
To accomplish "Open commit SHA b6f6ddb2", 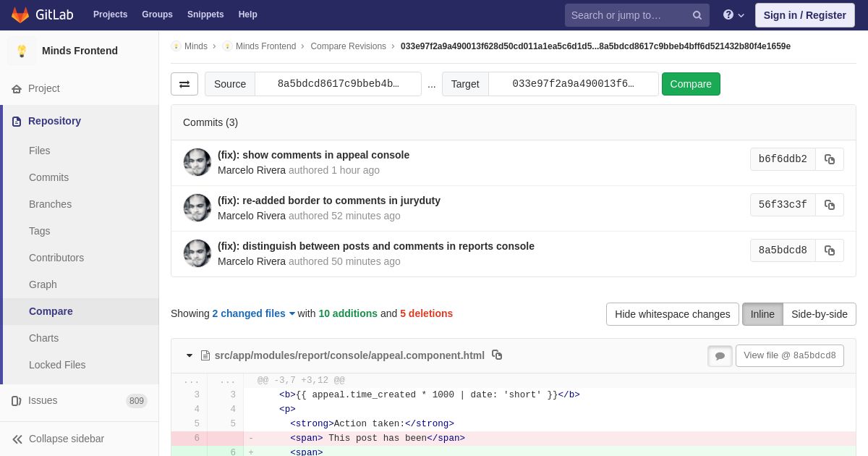I will 783,159.
